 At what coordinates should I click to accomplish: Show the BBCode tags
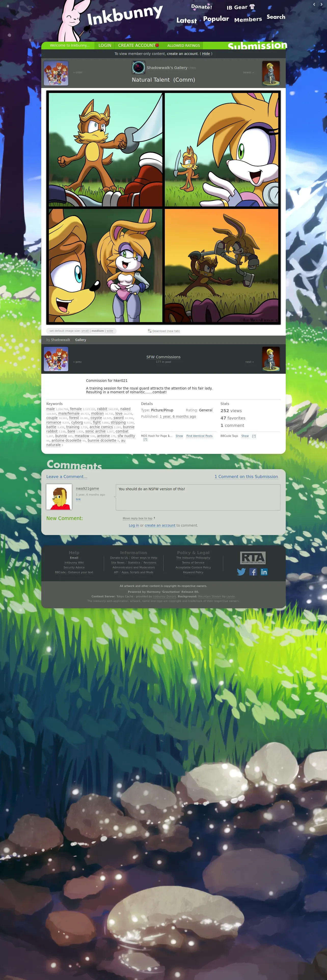pyautogui.click(x=245, y=436)
